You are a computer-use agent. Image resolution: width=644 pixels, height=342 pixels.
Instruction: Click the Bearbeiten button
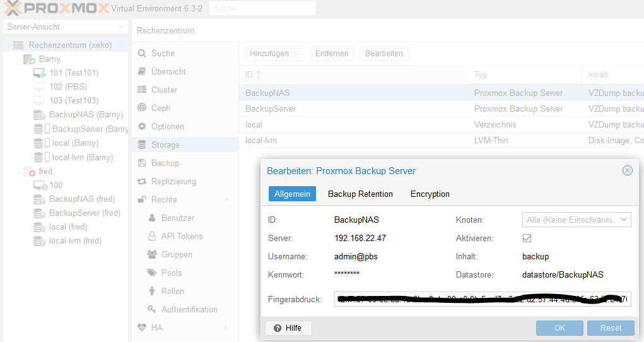383,54
